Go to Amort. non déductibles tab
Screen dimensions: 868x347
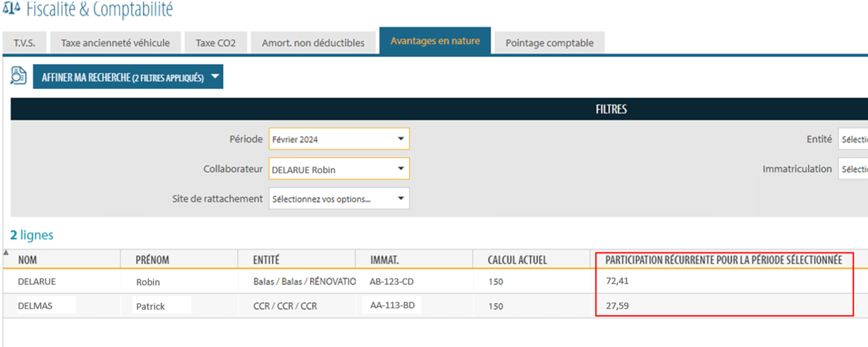(x=313, y=43)
